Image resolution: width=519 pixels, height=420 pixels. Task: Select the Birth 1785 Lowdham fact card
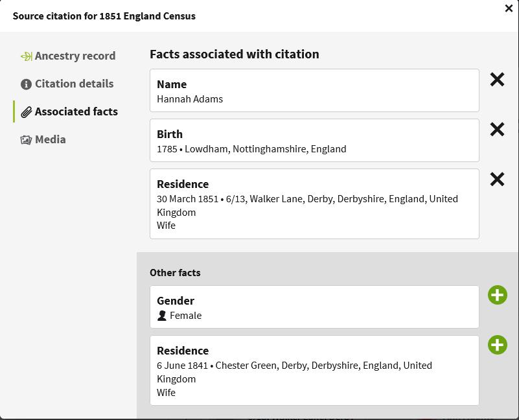click(314, 141)
